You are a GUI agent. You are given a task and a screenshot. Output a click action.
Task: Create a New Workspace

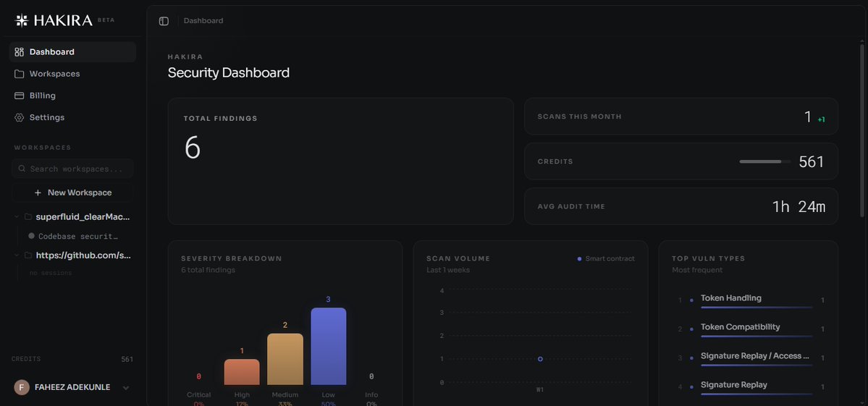coord(72,193)
